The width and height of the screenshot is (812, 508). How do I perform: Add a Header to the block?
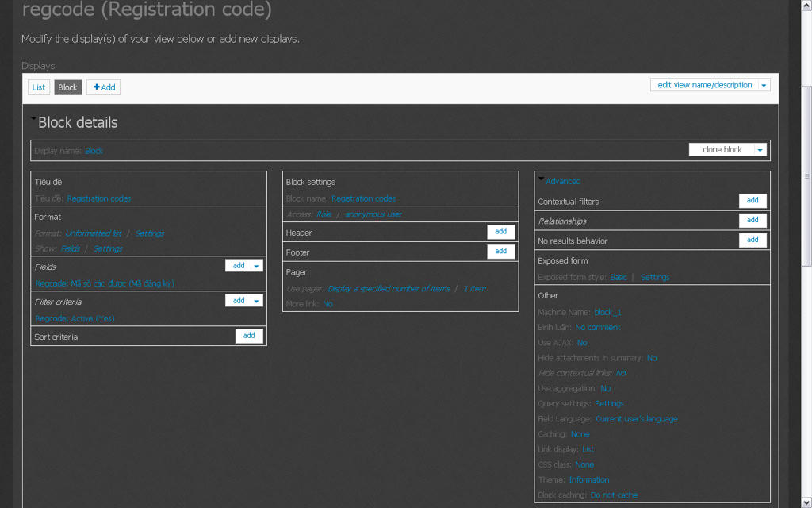[500, 232]
